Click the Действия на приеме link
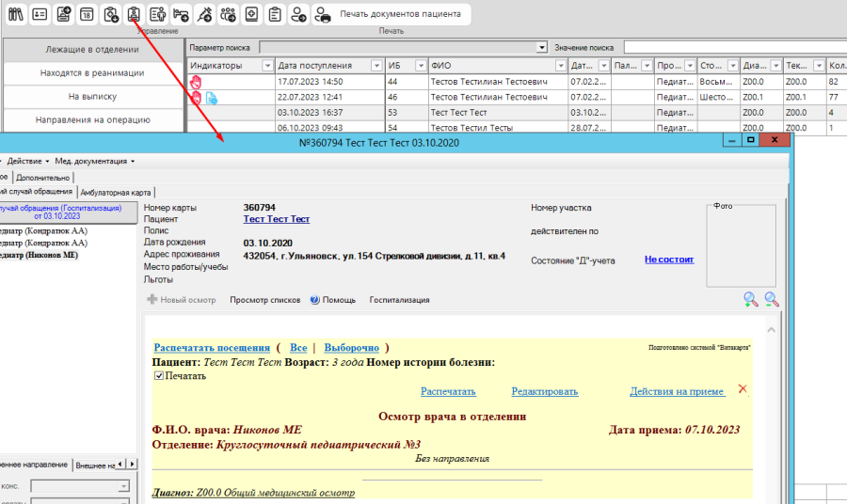847x504 pixels. [677, 392]
